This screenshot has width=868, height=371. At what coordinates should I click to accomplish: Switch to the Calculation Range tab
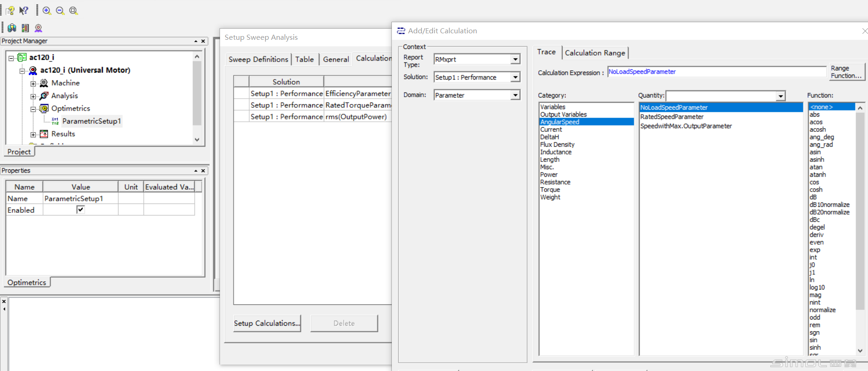(595, 53)
